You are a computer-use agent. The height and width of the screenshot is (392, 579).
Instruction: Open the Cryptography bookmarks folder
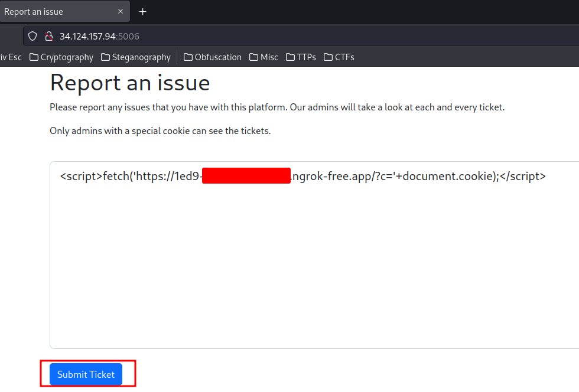pyautogui.click(x=61, y=57)
